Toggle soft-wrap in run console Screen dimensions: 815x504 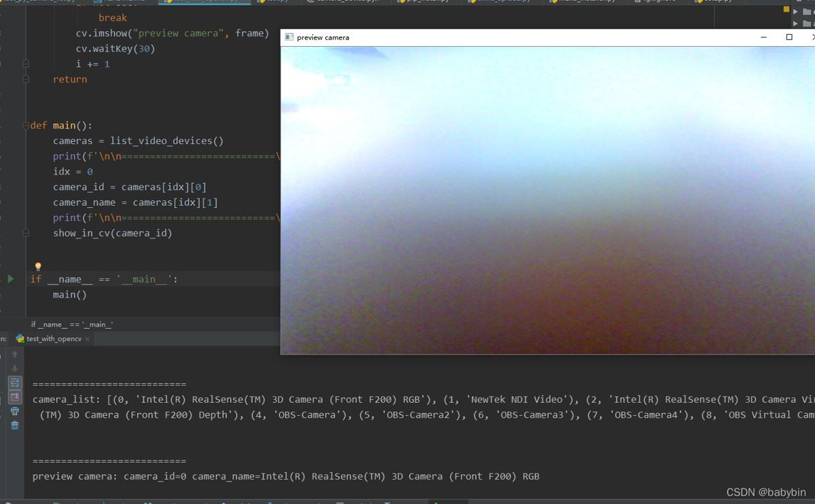coord(15,383)
